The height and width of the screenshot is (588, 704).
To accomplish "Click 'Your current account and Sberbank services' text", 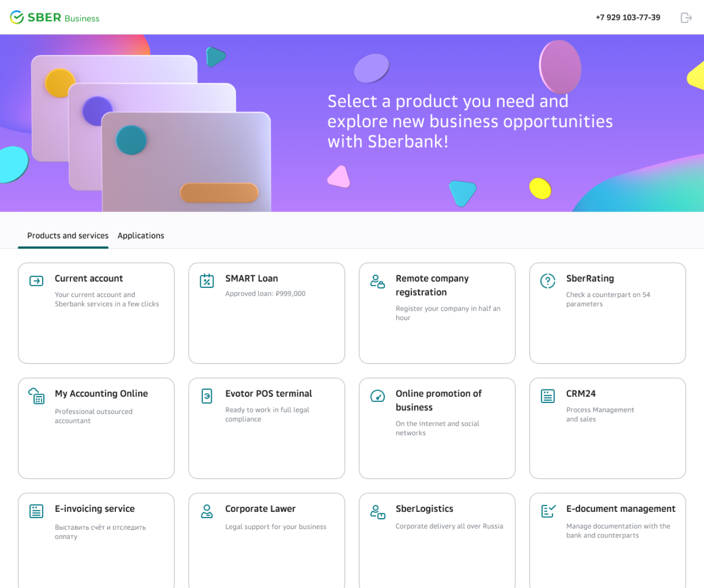I will tap(107, 299).
